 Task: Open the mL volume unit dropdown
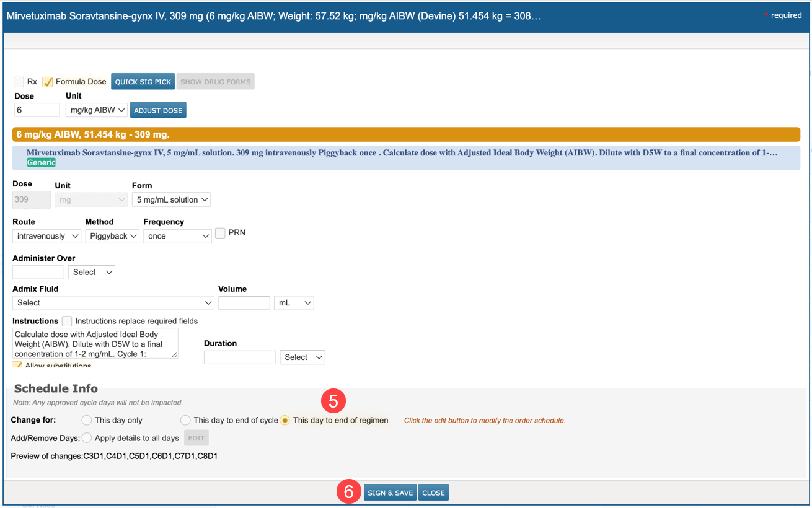294,303
